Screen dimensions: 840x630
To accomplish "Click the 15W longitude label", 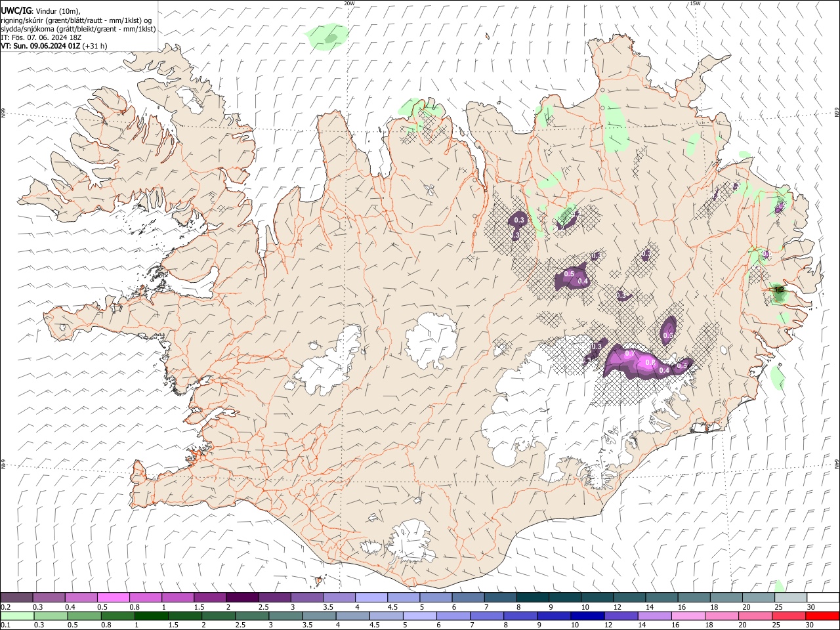I will pyautogui.click(x=695, y=3).
